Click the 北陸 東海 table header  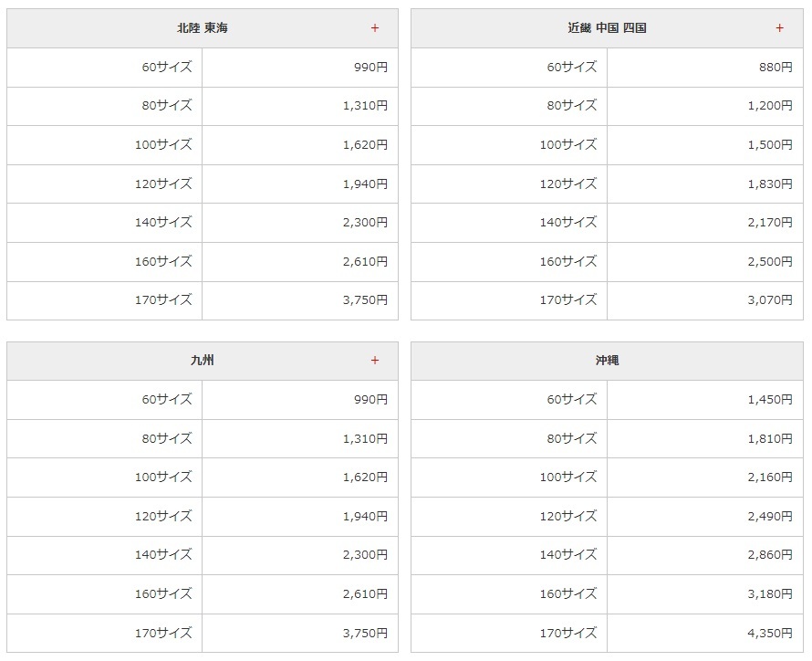[x=203, y=28]
